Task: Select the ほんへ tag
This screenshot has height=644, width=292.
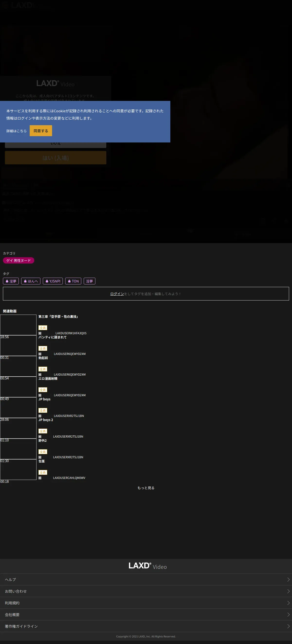Action: (x=31, y=281)
